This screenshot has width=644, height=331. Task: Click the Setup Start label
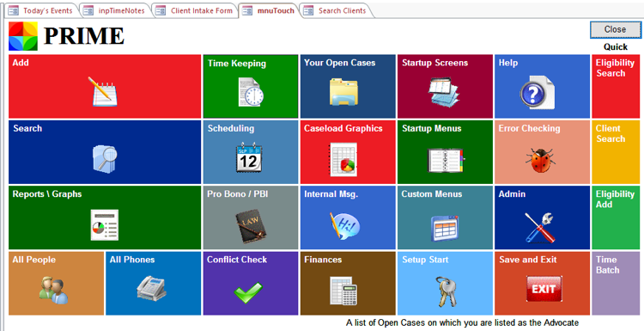point(425,260)
